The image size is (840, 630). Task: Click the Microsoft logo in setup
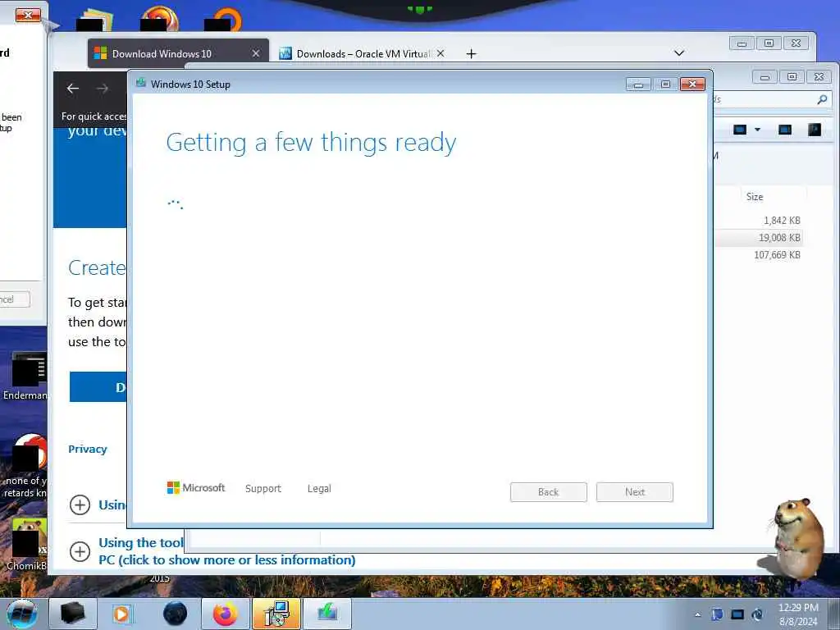(x=196, y=488)
